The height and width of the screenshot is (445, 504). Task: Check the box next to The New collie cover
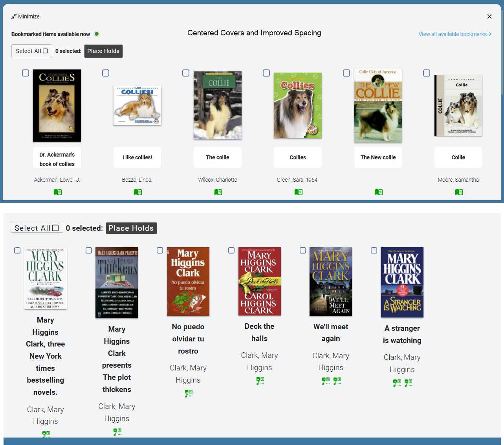[346, 73]
